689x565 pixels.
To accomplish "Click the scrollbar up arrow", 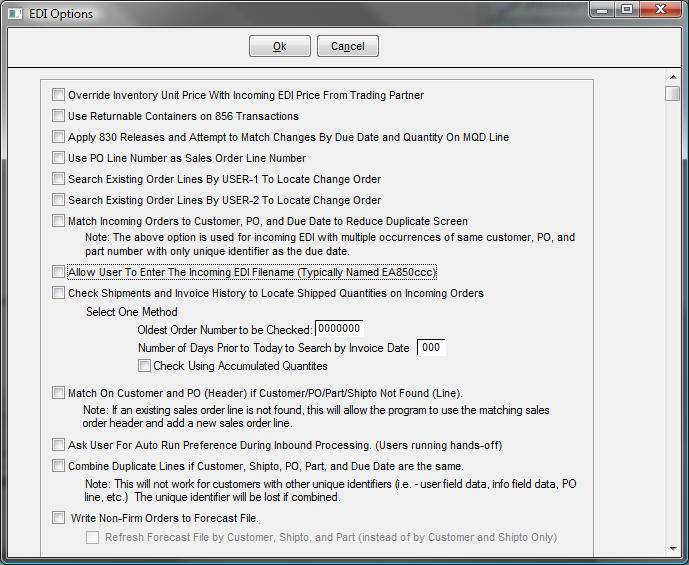I will (673, 77).
